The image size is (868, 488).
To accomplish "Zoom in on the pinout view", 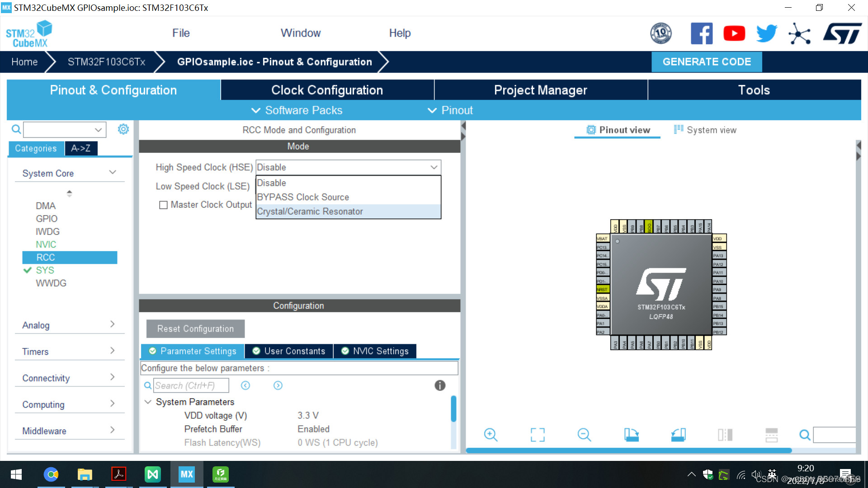I will tap(491, 435).
